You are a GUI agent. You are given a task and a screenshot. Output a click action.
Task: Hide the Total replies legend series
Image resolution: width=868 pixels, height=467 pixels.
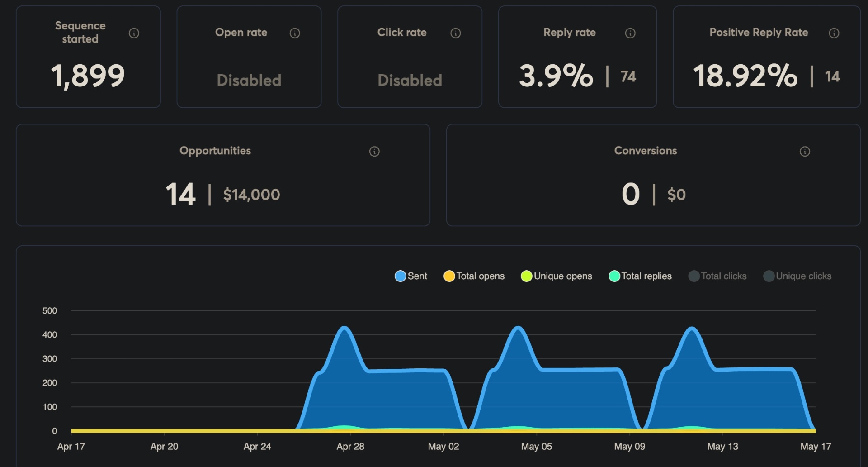click(x=640, y=276)
